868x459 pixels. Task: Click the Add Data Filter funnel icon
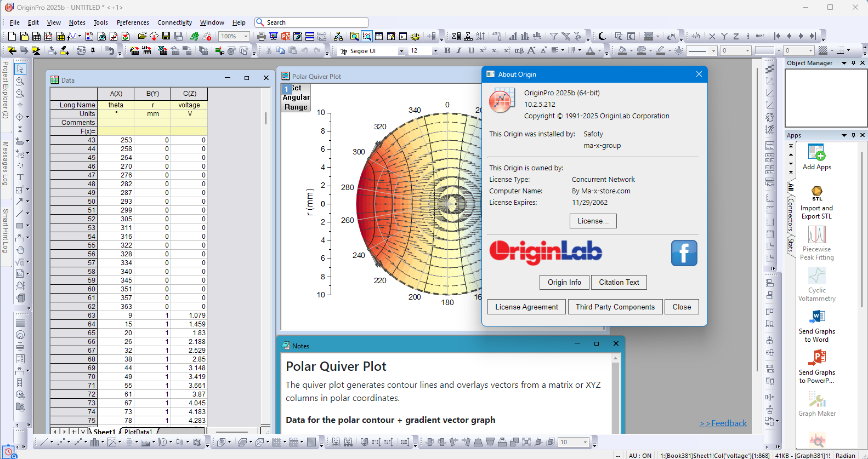click(x=554, y=36)
